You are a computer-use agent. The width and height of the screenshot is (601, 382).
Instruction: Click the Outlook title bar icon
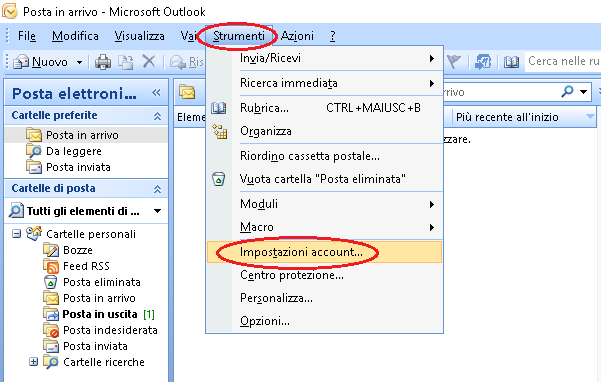[10, 11]
